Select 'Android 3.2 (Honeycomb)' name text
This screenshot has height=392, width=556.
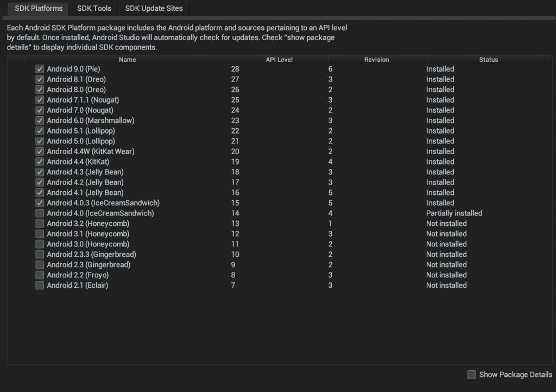pos(88,223)
